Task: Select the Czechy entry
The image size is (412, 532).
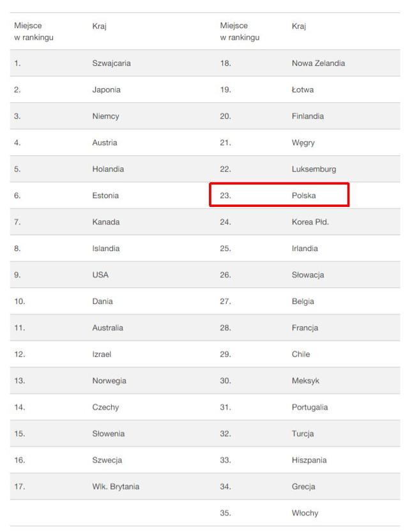Action: [105, 407]
